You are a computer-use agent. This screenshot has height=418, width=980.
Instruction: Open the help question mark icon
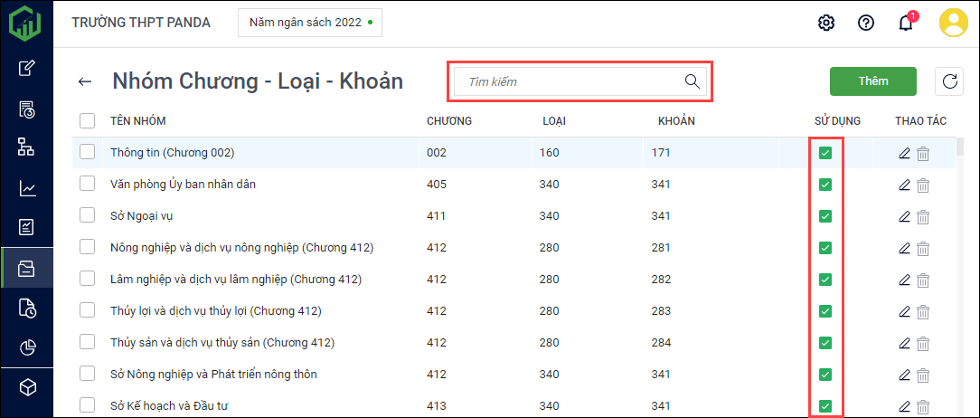coord(866,24)
